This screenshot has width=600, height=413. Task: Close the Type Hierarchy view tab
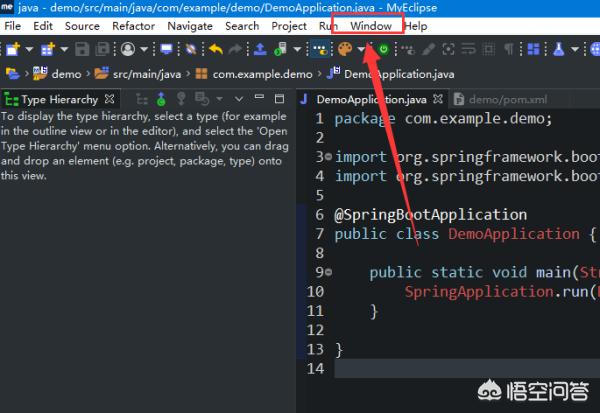[110, 99]
